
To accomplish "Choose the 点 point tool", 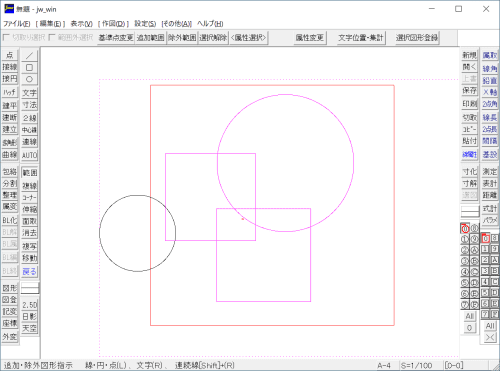I will 10,55.
